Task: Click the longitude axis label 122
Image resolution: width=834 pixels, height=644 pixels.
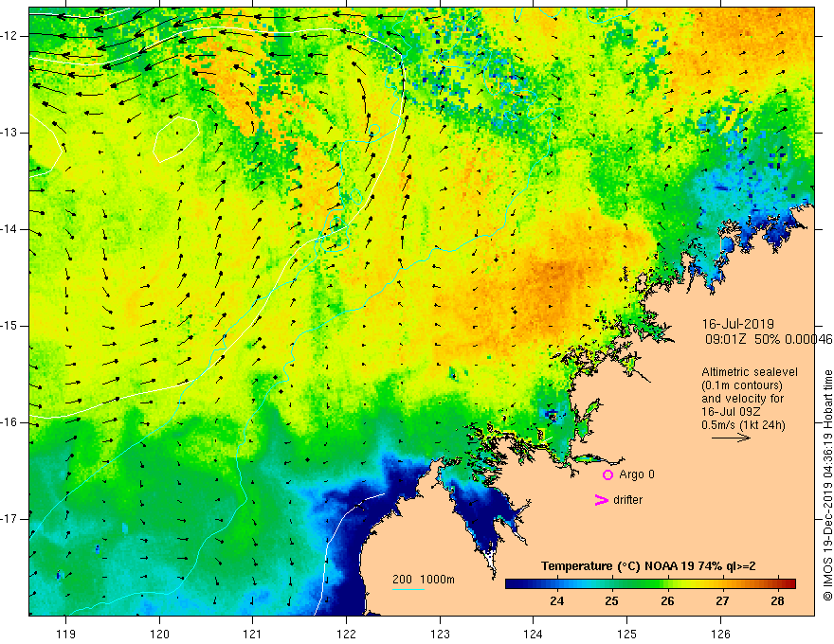Action: pos(346,634)
